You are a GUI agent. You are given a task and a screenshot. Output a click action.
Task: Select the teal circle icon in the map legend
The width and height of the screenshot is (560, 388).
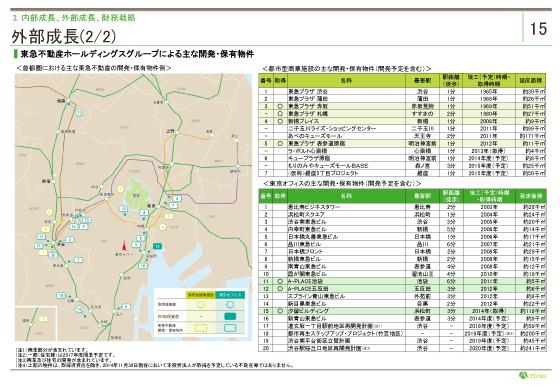[230, 305]
